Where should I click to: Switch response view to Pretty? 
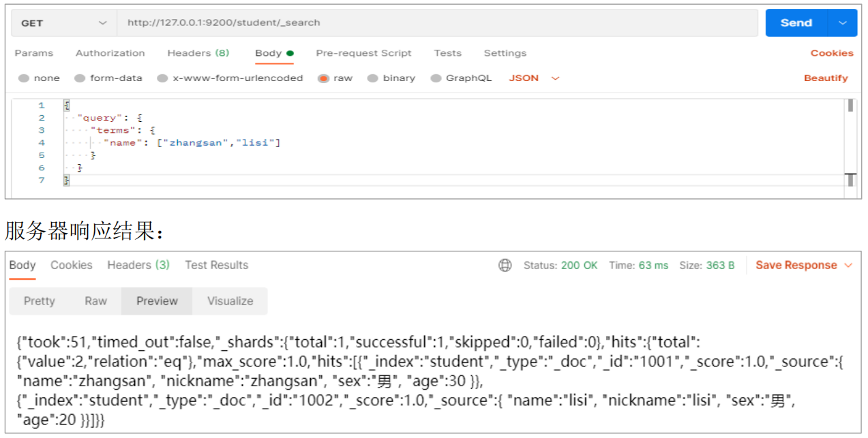point(40,301)
